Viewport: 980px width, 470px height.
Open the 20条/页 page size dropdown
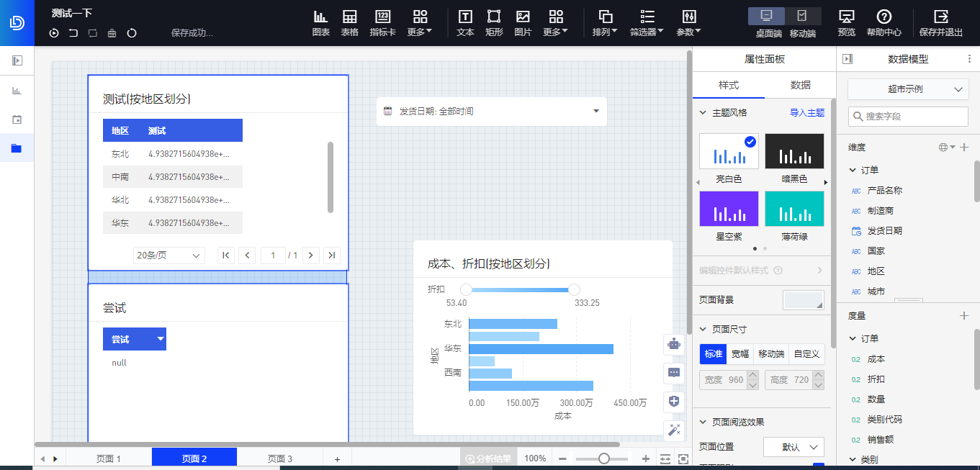point(168,255)
